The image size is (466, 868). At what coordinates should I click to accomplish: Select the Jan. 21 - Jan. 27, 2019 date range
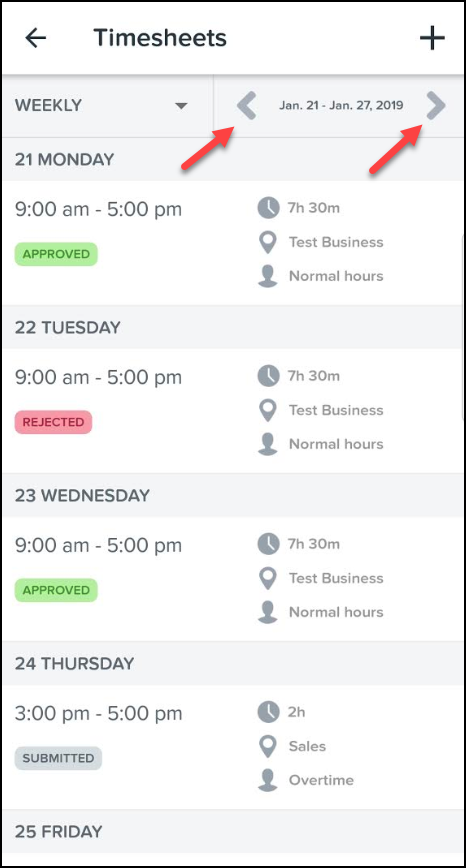tap(341, 105)
